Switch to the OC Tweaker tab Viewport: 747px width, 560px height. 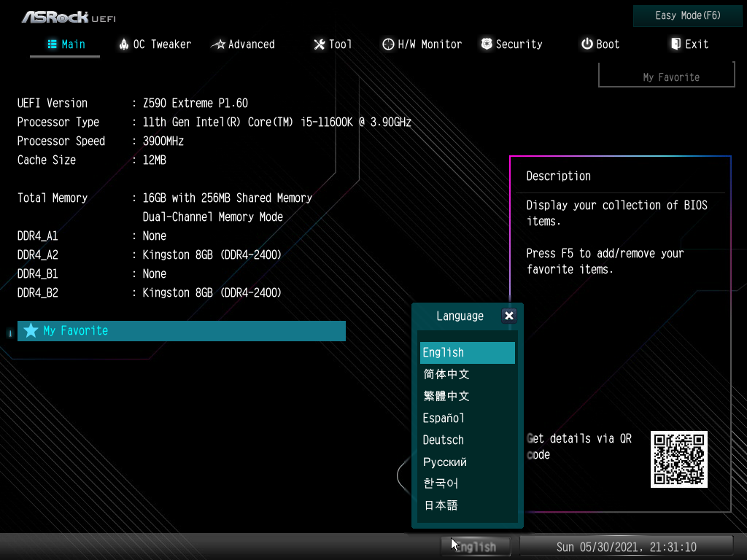(161, 44)
